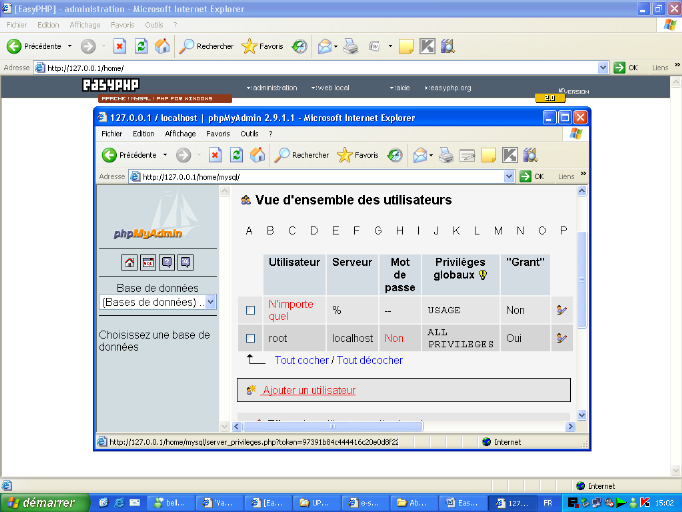Screen dimensions: 682x512
Task: Click the phpMyAdmin home icon in sidebar
Action: pos(129,262)
